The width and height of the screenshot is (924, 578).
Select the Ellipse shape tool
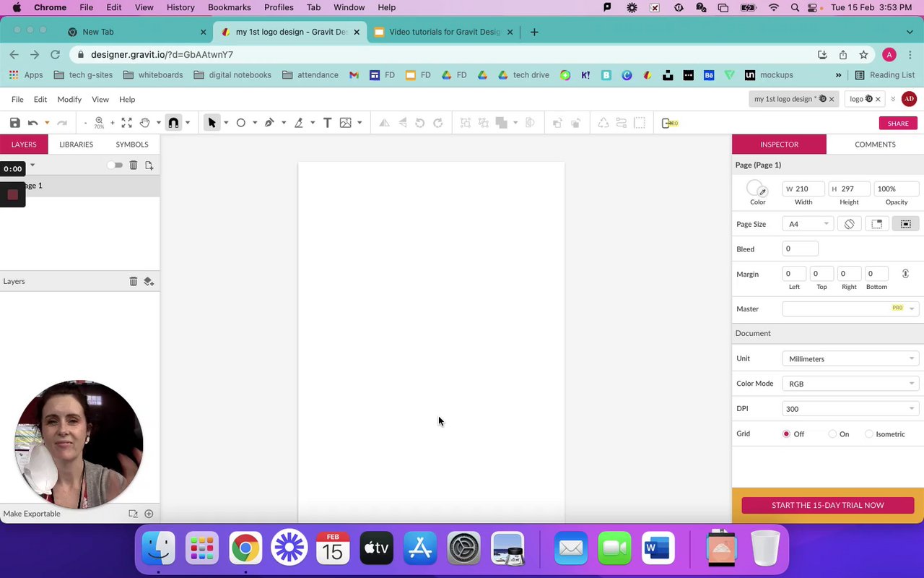click(x=241, y=123)
